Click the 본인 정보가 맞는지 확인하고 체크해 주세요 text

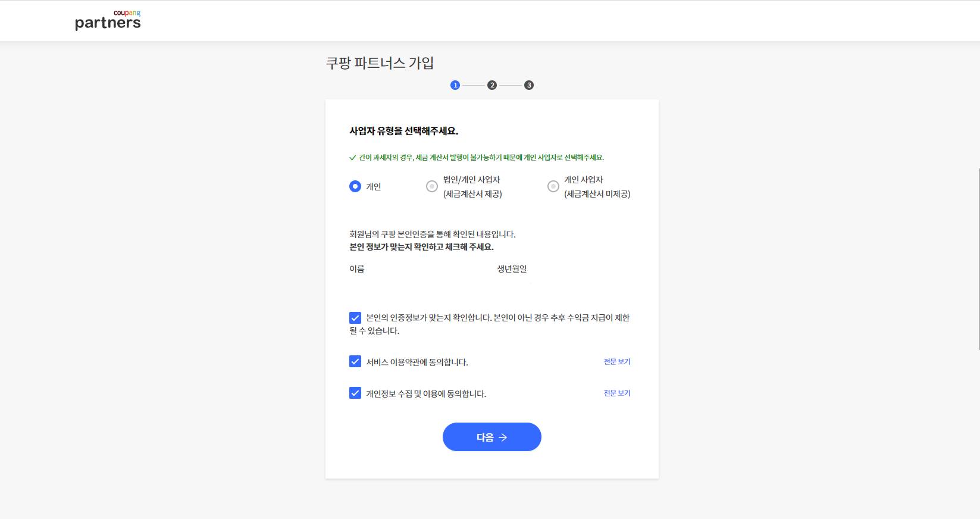coord(422,247)
